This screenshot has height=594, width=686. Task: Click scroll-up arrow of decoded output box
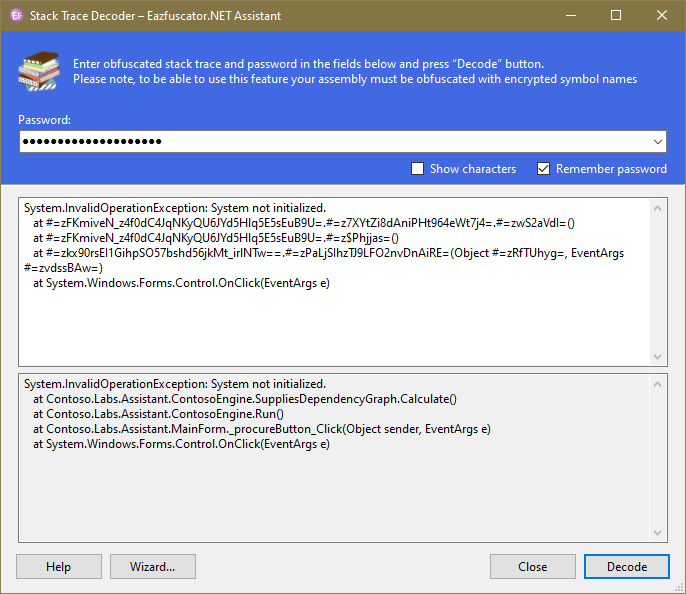point(657,384)
